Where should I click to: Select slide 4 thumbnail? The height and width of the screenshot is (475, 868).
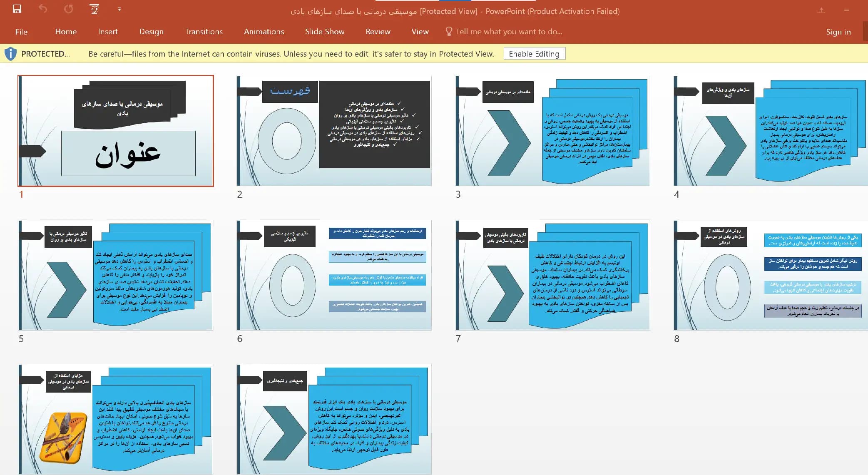pos(771,131)
